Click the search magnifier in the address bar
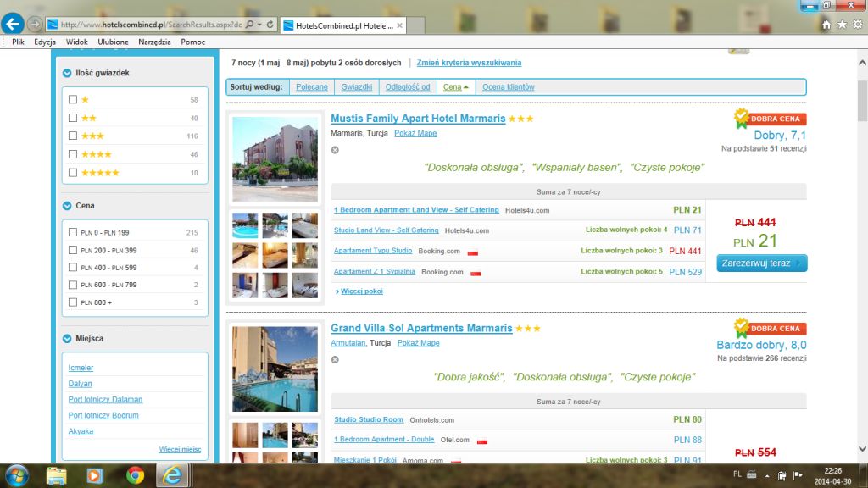 pos(250,25)
